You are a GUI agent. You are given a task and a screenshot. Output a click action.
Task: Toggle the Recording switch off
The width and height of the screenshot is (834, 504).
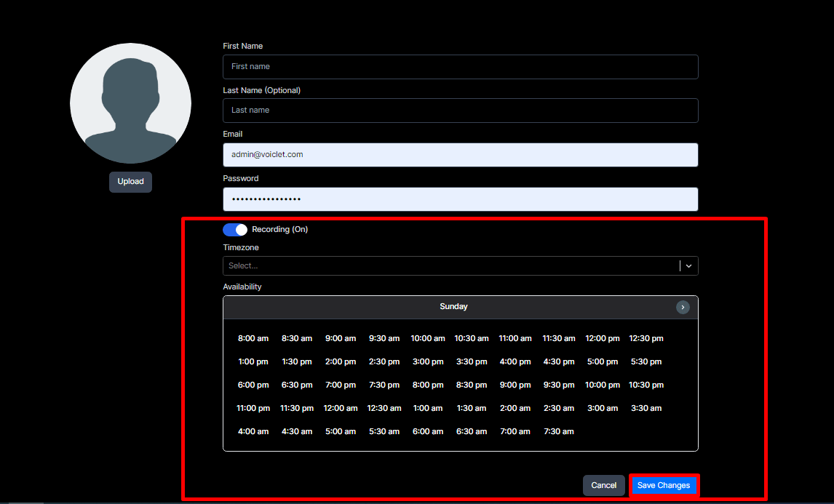pos(235,230)
